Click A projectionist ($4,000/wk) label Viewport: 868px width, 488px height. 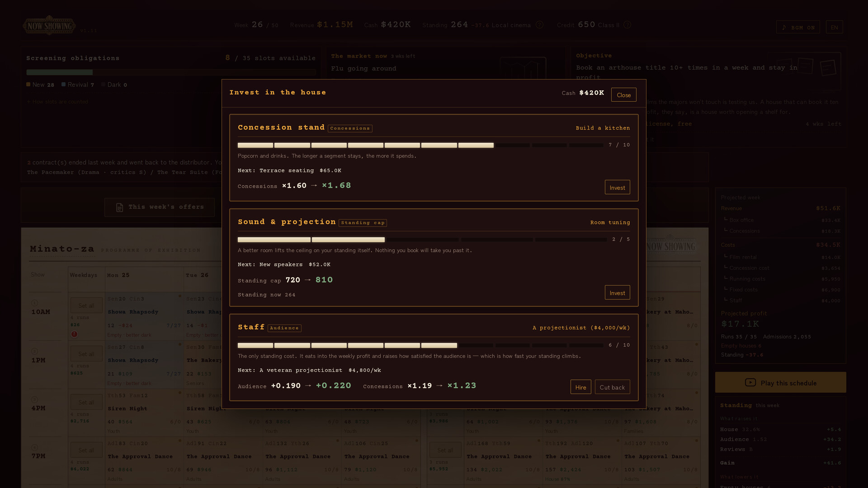click(x=581, y=328)
